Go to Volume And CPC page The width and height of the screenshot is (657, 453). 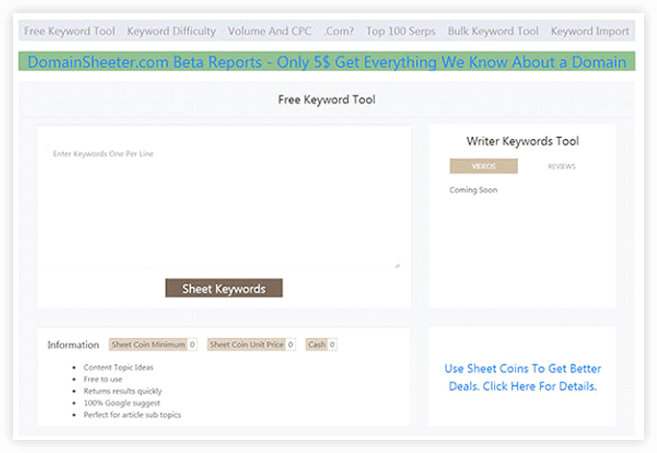point(269,31)
